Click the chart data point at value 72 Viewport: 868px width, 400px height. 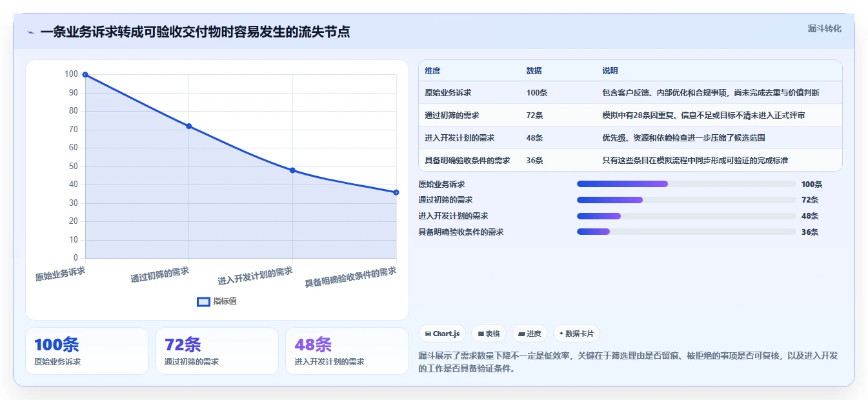coord(189,126)
